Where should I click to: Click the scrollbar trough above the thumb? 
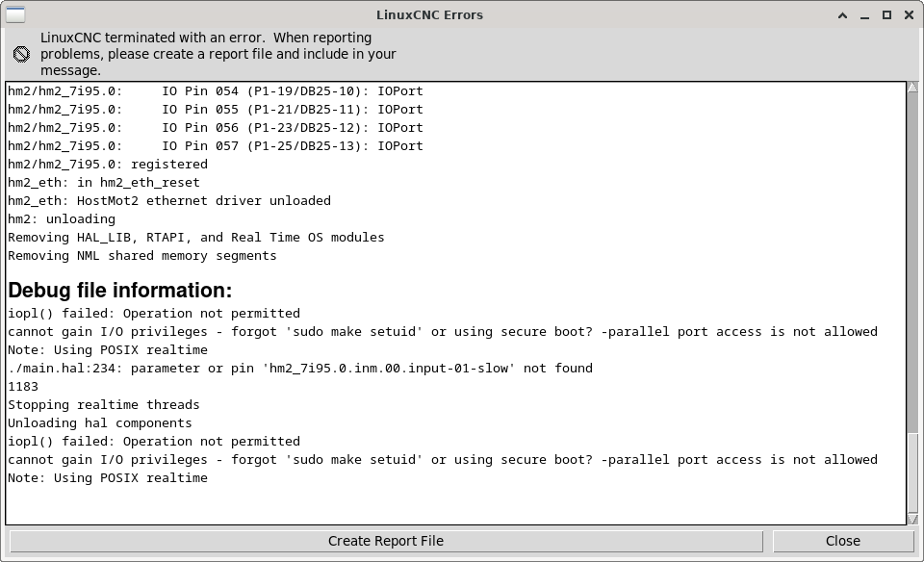click(x=912, y=263)
